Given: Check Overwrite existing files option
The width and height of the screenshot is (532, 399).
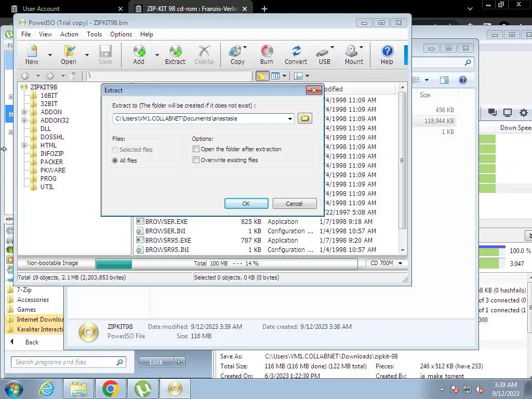Looking at the screenshot, I should 196,160.
